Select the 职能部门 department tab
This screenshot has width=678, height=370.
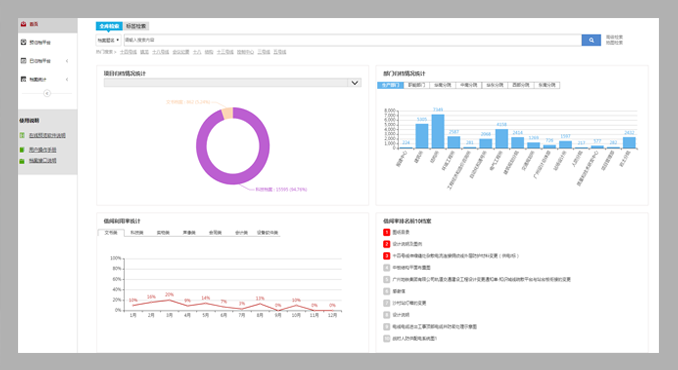416,85
